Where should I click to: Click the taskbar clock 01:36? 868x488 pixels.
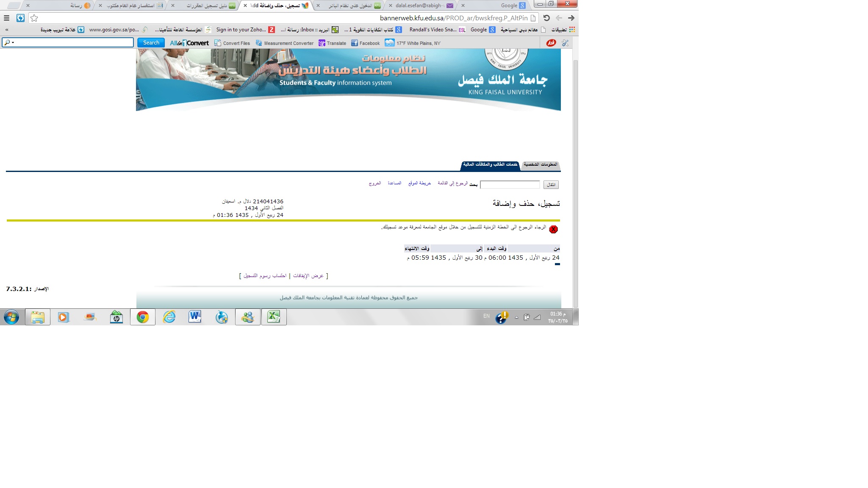point(557,317)
